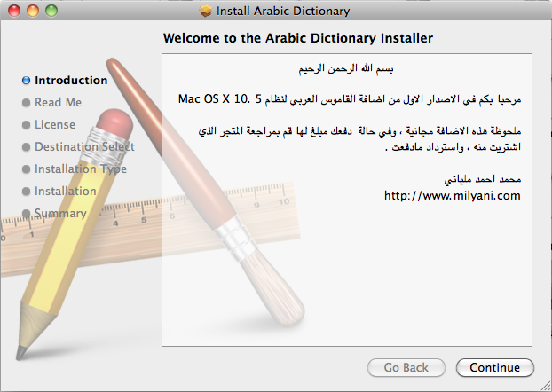The width and height of the screenshot is (552, 392).
Task: Select the Summary step label
Action: tap(60, 214)
